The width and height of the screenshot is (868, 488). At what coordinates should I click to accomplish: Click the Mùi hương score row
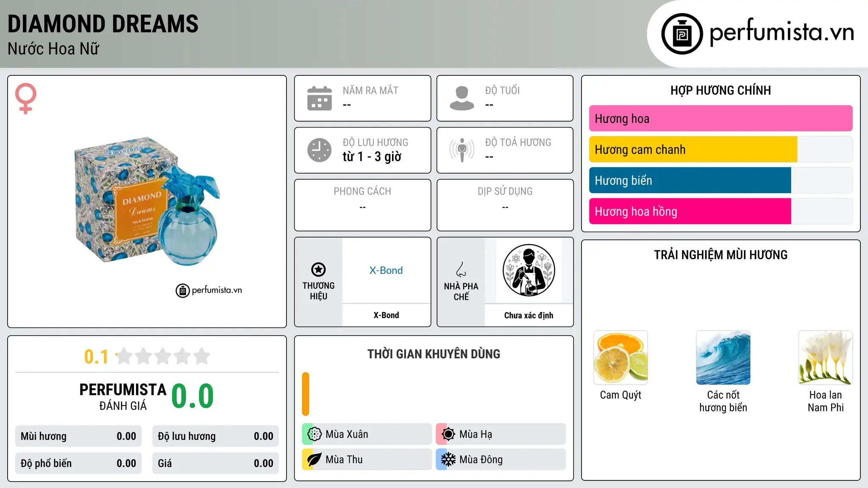tap(78, 436)
